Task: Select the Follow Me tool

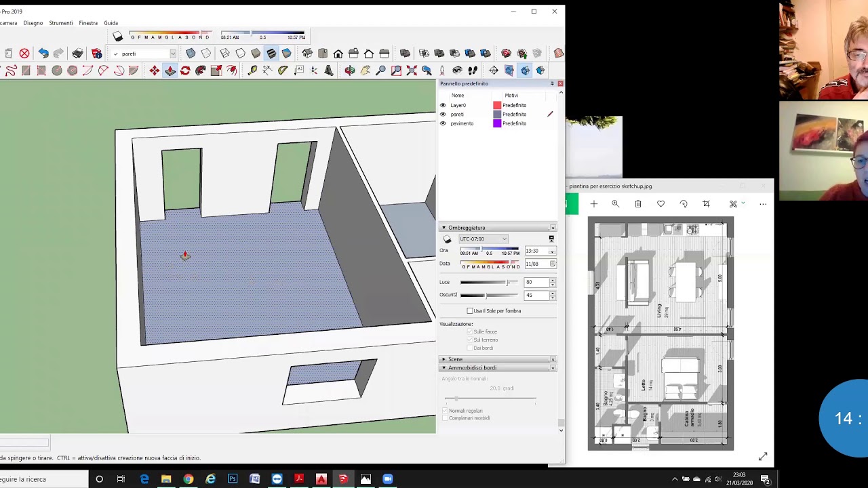Action: [x=201, y=70]
